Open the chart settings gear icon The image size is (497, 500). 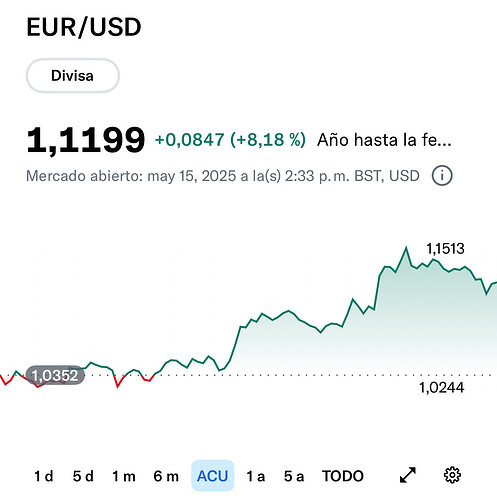click(452, 475)
